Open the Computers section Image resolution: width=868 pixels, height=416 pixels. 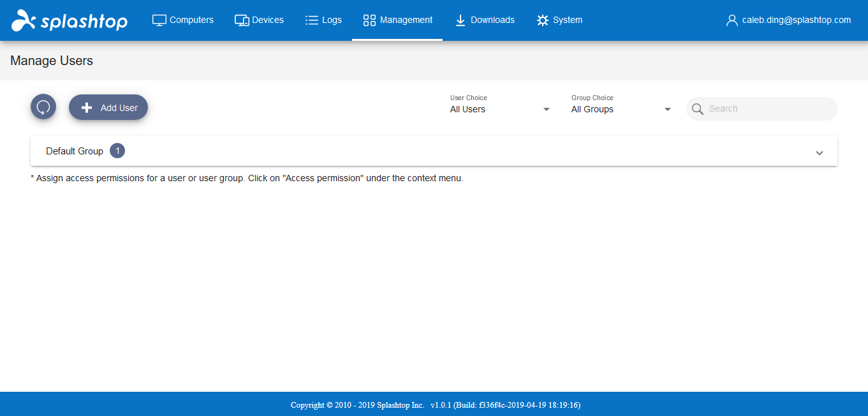pyautogui.click(x=183, y=20)
